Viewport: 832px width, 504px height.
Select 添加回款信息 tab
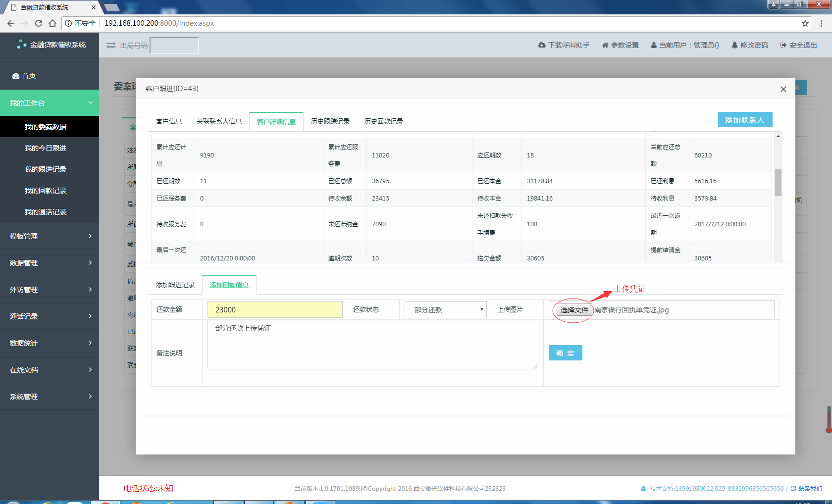coord(229,285)
